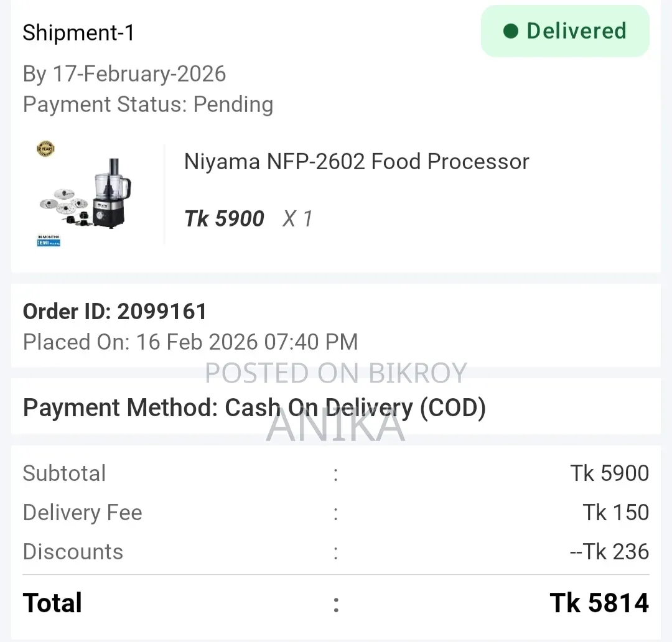Screen dimensions: 672x642
Task: Click the Placed On date line
Action: click(190, 342)
